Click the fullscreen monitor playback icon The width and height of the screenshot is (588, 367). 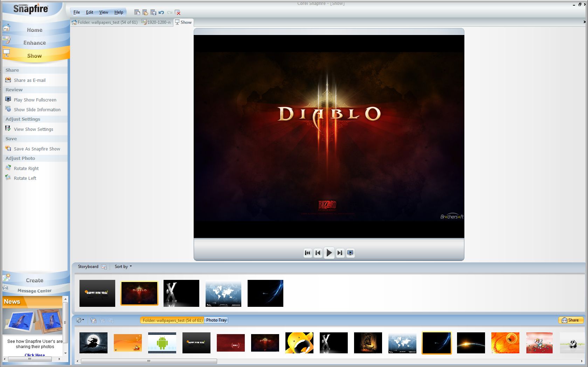coord(350,253)
